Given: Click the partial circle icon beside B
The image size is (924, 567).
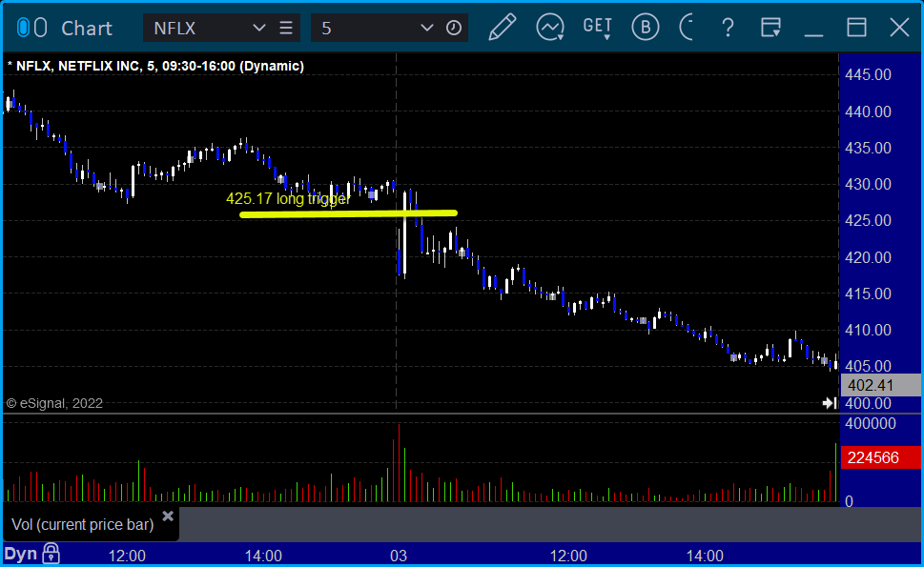Looking at the screenshot, I should tap(687, 27).
